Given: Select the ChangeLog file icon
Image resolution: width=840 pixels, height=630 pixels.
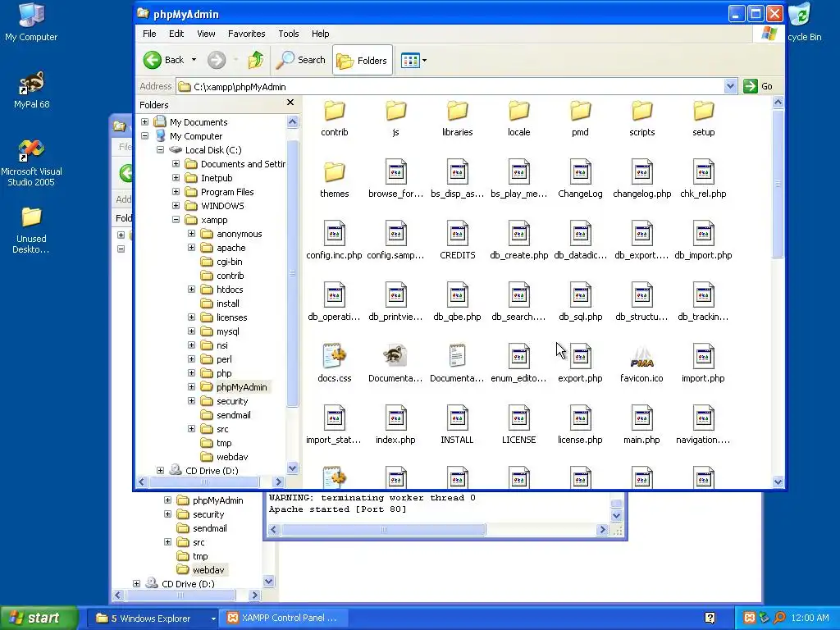Looking at the screenshot, I should (x=580, y=171).
